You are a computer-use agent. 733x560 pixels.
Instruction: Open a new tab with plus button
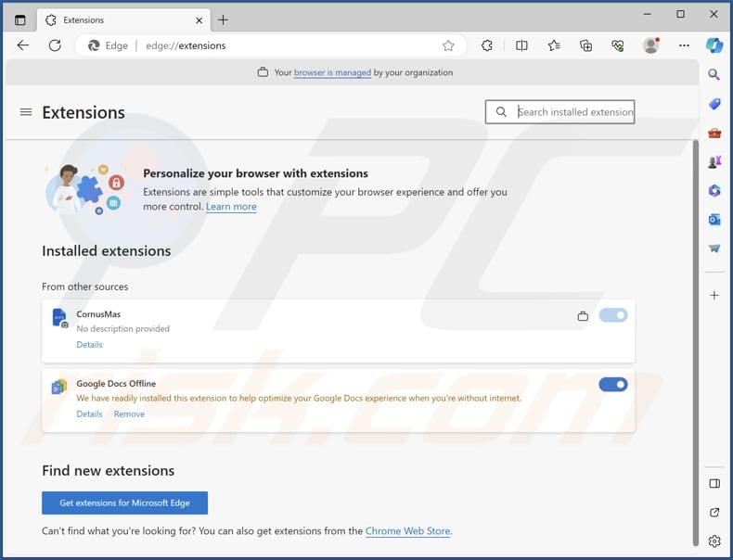223,20
